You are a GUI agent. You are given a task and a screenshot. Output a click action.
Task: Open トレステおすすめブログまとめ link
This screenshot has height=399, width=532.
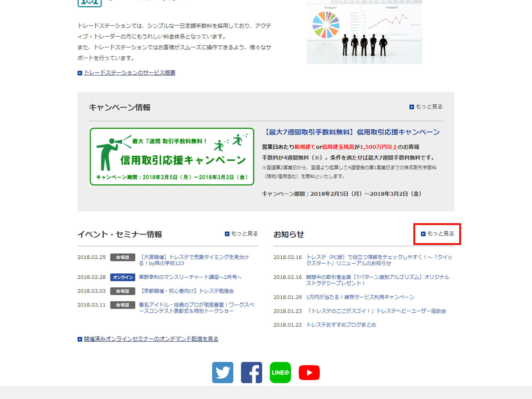pyautogui.click(x=341, y=325)
